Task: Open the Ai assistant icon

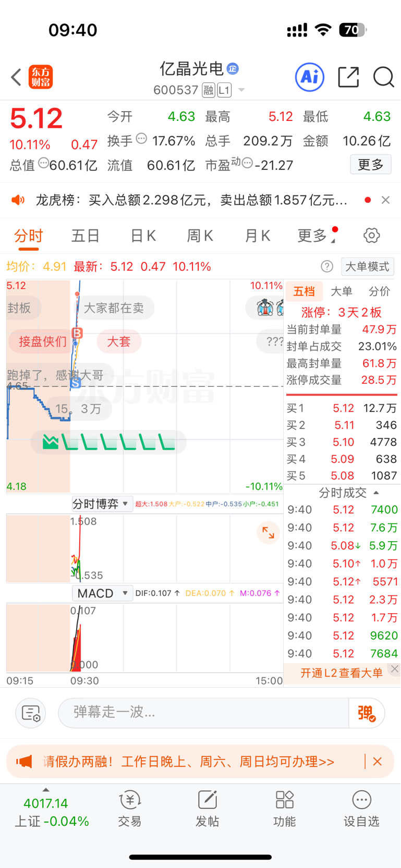Action: point(310,77)
